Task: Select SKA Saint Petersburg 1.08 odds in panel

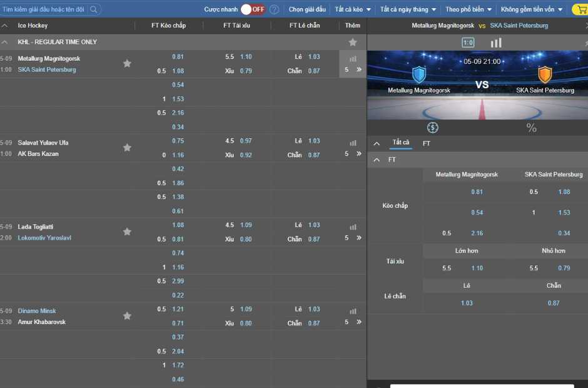Action: (x=564, y=191)
